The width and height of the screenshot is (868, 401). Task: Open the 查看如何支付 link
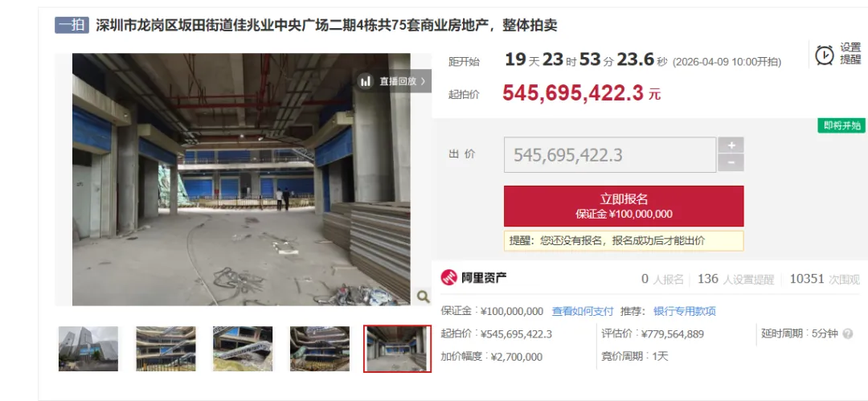point(583,311)
